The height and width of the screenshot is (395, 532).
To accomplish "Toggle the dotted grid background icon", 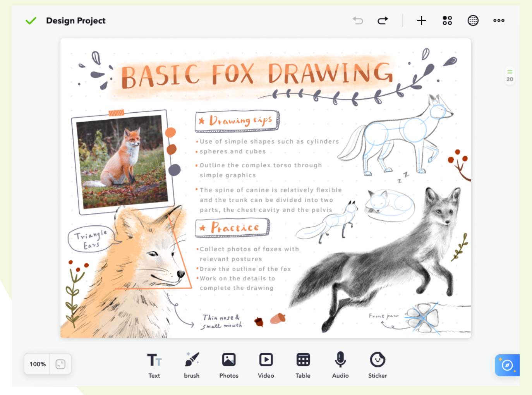I will [x=473, y=21].
